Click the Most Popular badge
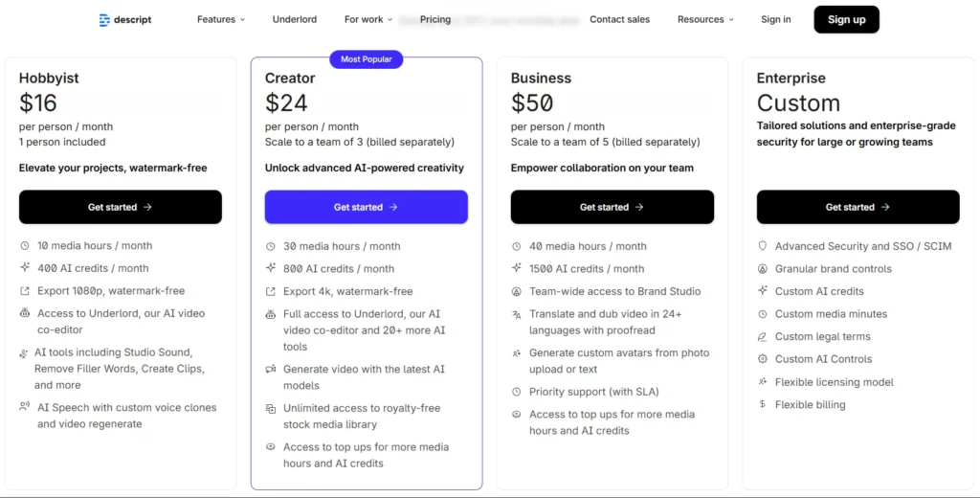The width and height of the screenshot is (980, 498). [x=367, y=59]
